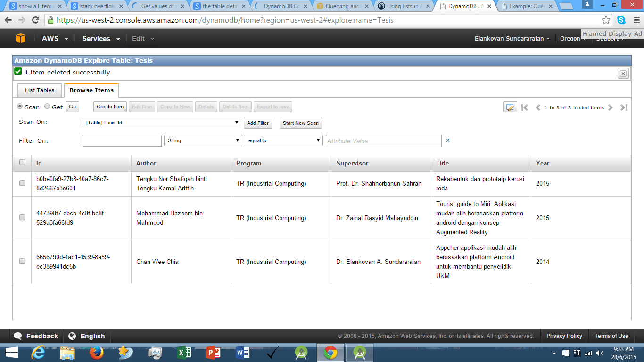Viewport: 644px width, 362px height.
Task: Expand the AWS menu dropdown
Action: tap(55, 39)
